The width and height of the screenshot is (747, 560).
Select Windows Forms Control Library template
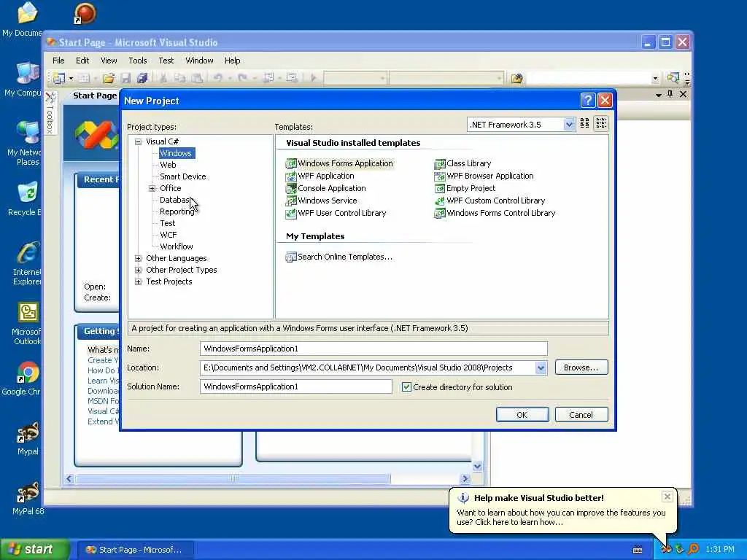tap(495, 213)
